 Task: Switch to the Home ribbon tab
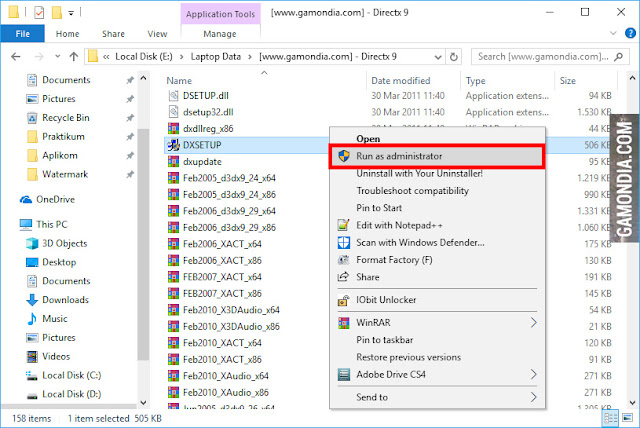[67, 34]
